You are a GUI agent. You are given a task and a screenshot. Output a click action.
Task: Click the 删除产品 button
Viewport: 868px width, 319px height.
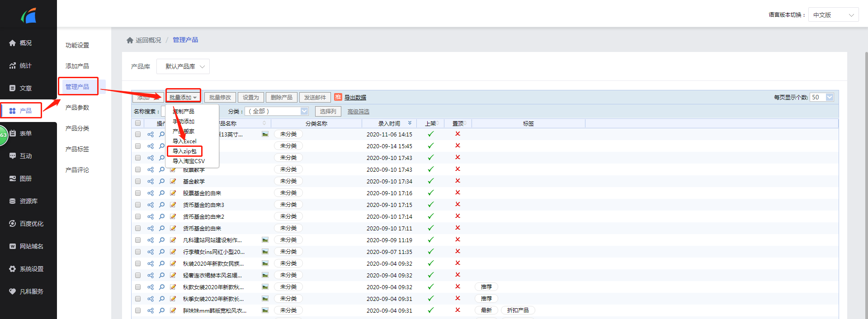point(282,97)
